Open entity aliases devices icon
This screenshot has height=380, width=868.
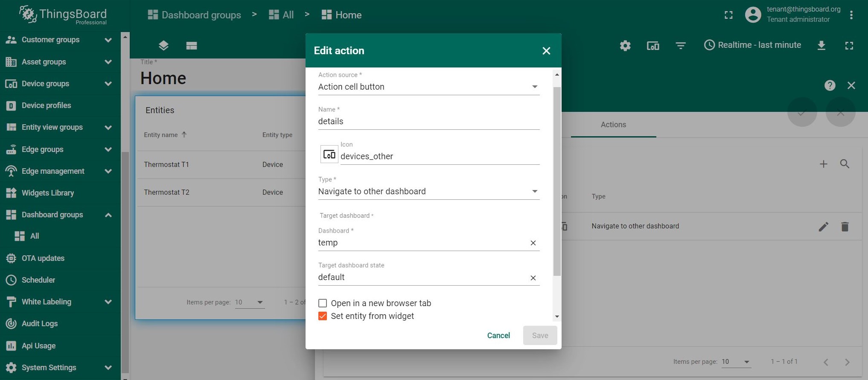click(x=653, y=45)
